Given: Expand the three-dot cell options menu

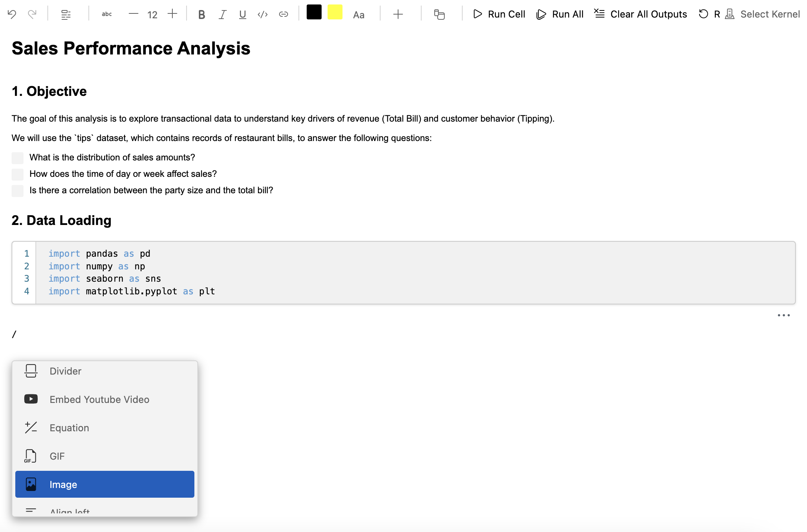Looking at the screenshot, I should pos(783,315).
